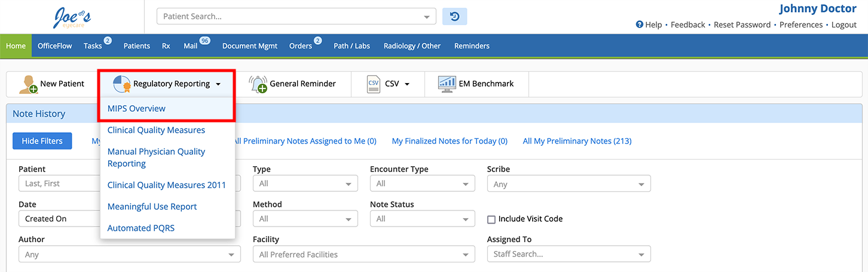Enable the Include Visit Code checkbox

click(x=491, y=219)
